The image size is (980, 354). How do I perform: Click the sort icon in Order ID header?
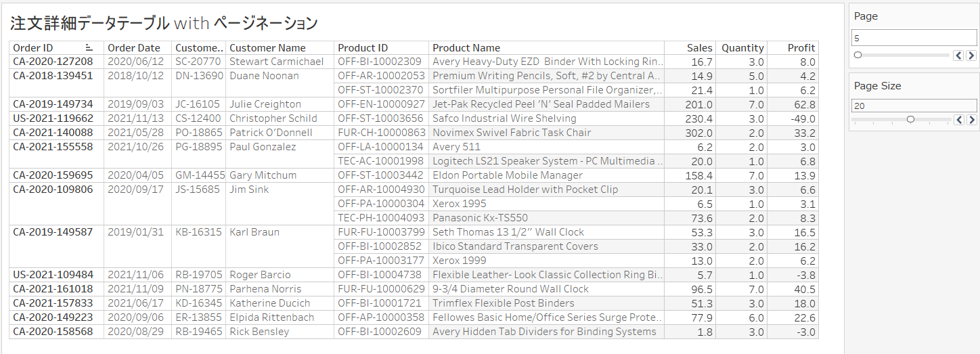pos(89,48)
